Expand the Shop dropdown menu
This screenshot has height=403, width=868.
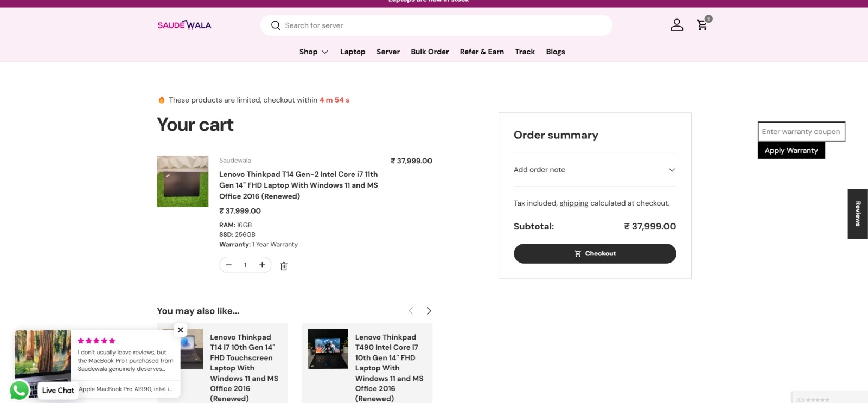(314, 52)
